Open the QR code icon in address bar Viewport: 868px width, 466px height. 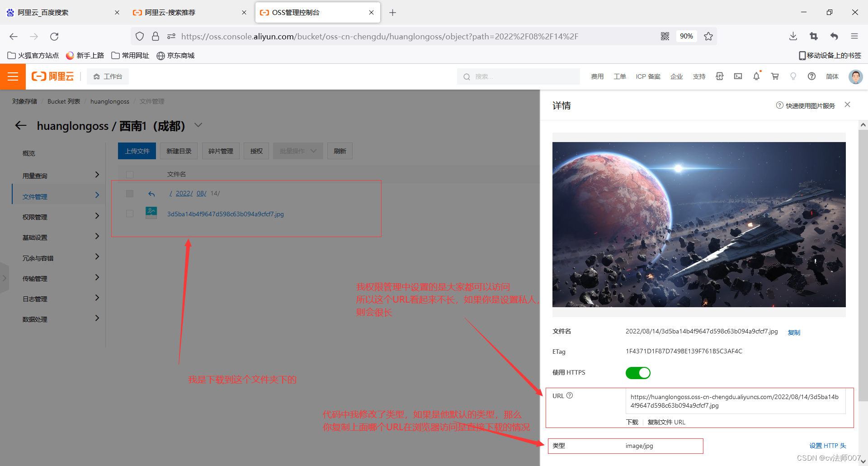pyautogui.click(x=665, y=36)
